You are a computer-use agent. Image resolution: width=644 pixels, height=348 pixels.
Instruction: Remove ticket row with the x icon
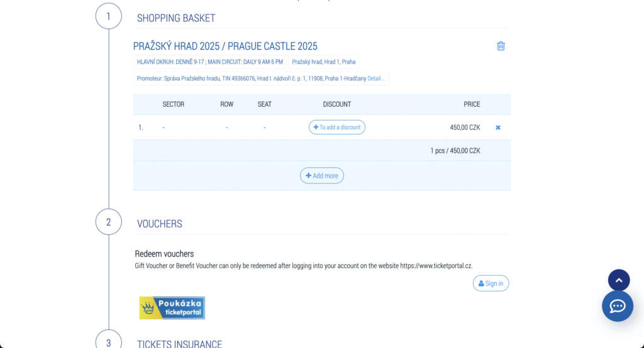tap(498, 128)
